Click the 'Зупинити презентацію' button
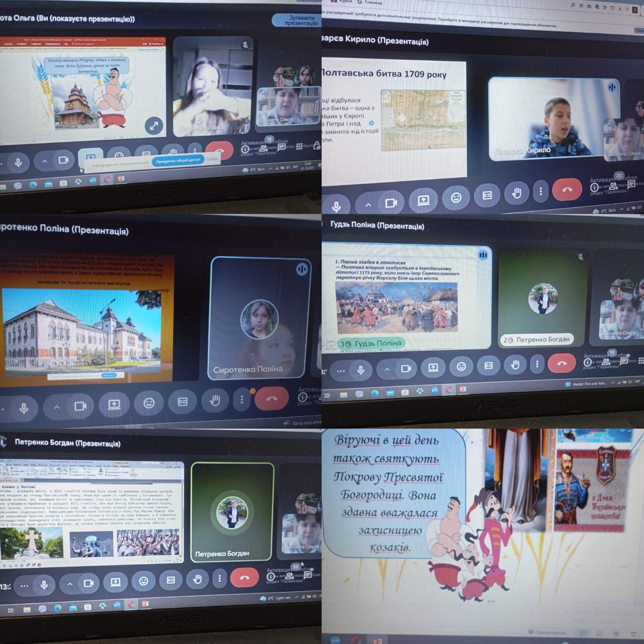Viewport: 644px width, 644px height. pyautogui.click(x=298, y=21)
